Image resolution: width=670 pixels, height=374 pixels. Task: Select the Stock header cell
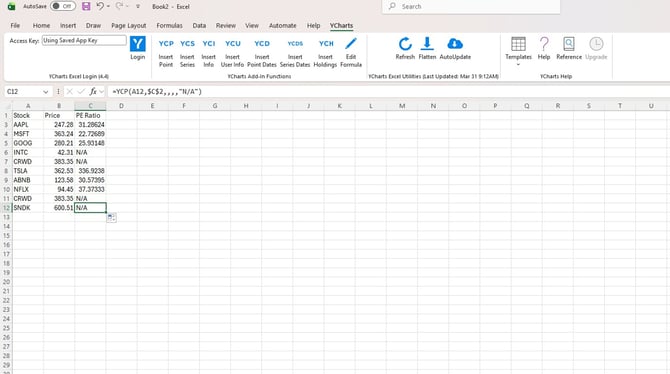coord(28,115)
